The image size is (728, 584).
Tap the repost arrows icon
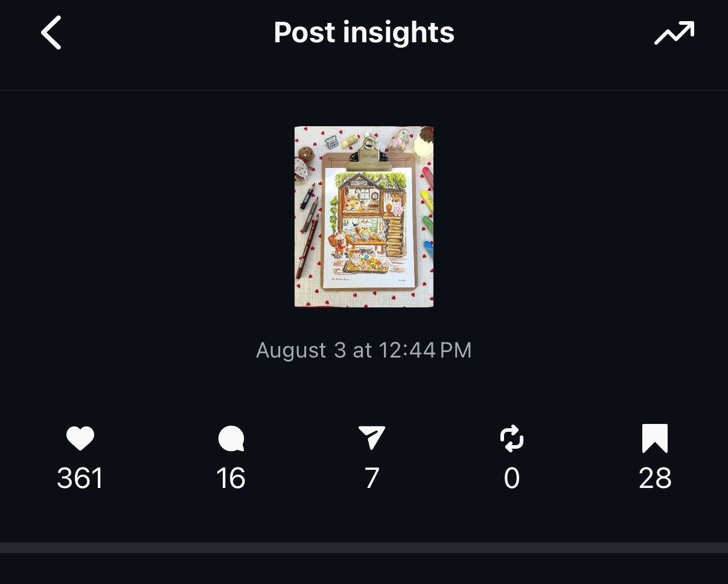[x=512, y=438]
